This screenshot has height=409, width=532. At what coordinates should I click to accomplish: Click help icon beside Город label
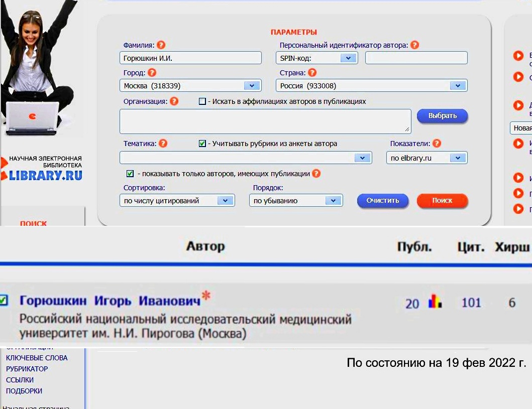pos(152,73)
